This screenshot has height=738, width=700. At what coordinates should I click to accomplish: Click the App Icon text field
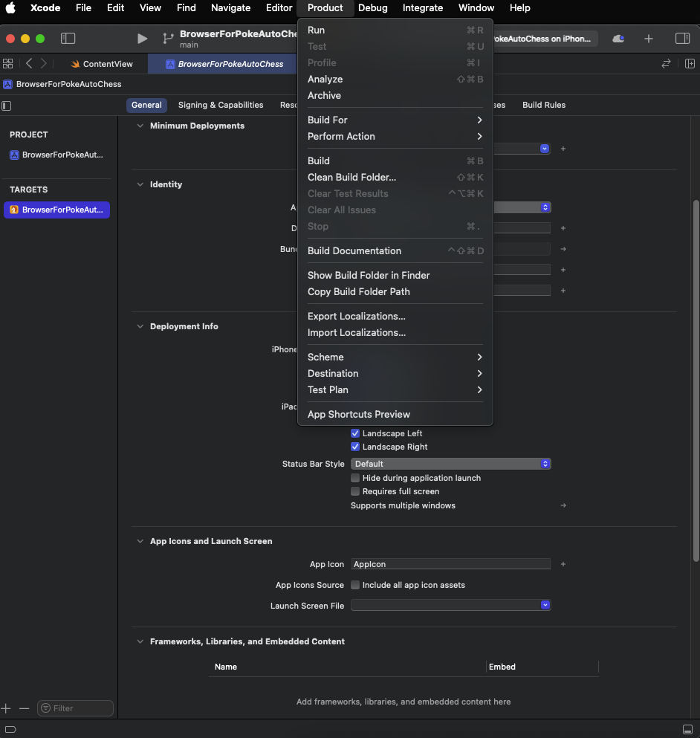tap(450, 564)
